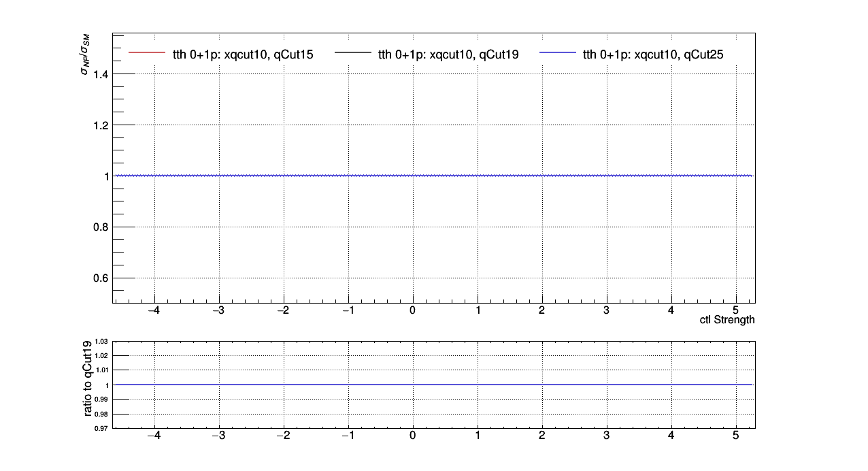The height and width of the screenshot is (471, 868).
Task: Click ratio panel x-axis tick label 0
Action: tap(413, 436)
